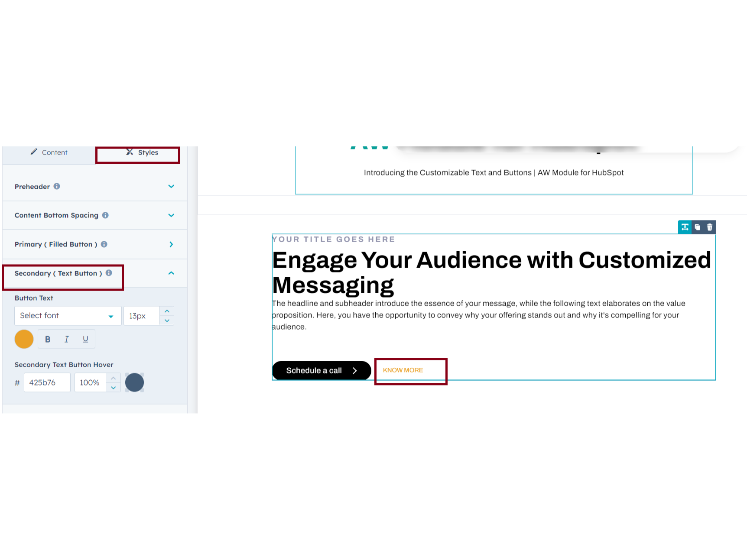Expand the Preheader section
The image size is (747, 560).
coord(171,186)
